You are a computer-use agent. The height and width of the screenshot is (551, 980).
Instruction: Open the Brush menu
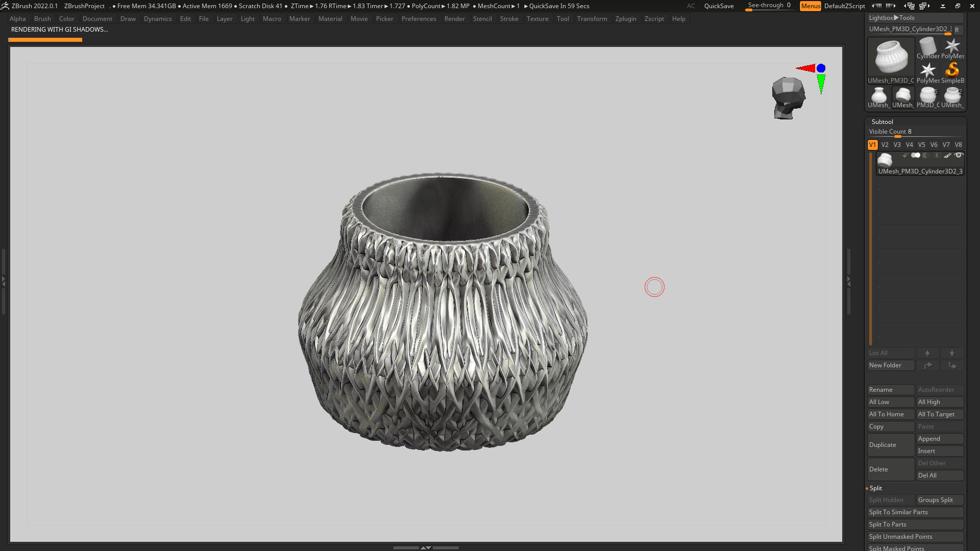click(x=43, y=19)
